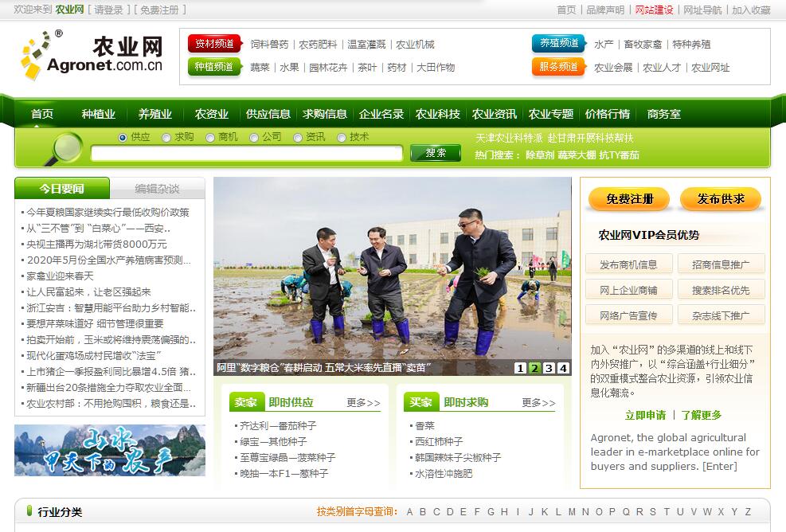The width and height of the screenshot is (786, 532).
Task: Select the 求购 search radio button
Action: click(x=166, y=138)
